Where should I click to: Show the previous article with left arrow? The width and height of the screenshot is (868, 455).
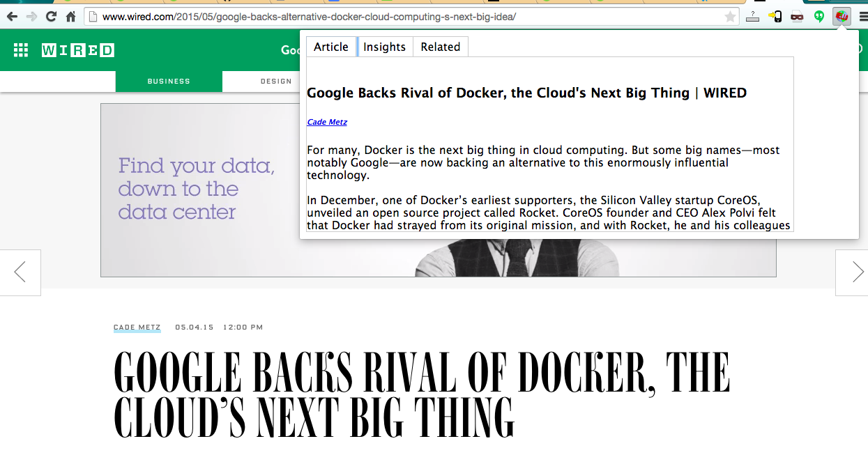click(x=20, y=272)
